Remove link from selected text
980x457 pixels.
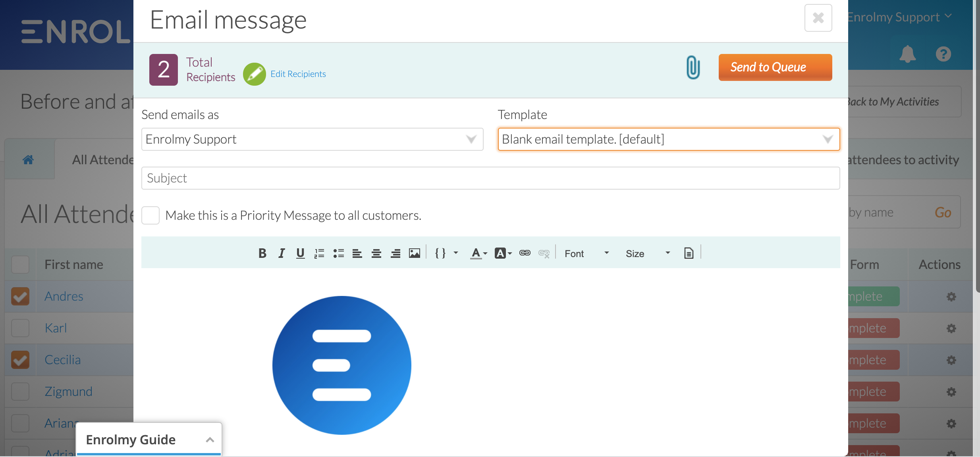(544, 253)
